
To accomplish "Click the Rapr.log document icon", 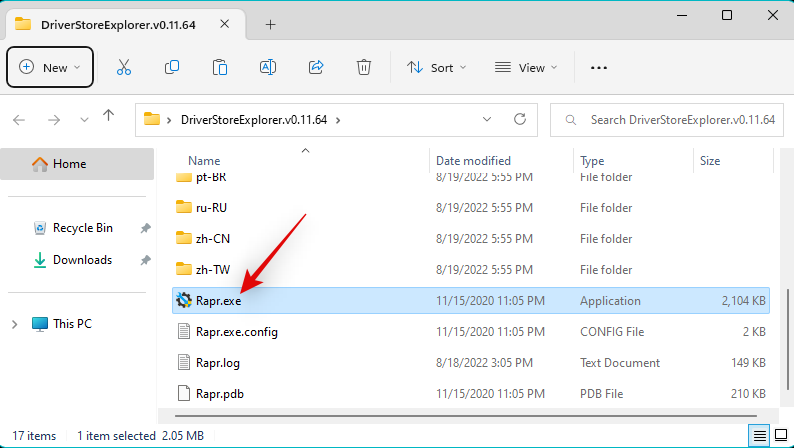I will click(x=184, y=362).
